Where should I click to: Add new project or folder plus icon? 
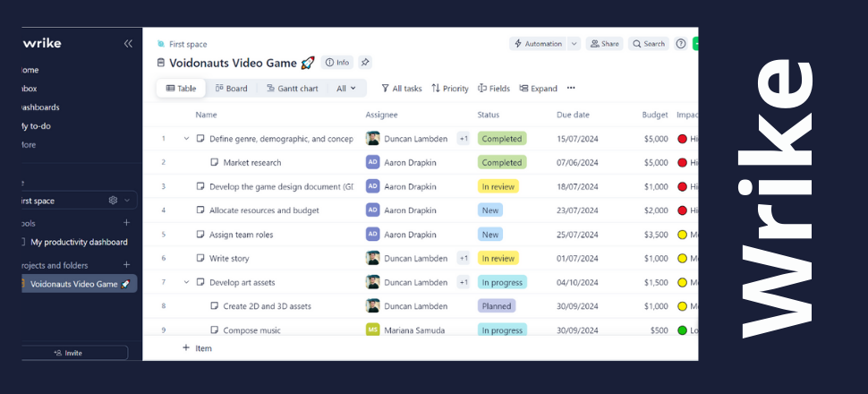pyautogui.click(x=127, y=265)
